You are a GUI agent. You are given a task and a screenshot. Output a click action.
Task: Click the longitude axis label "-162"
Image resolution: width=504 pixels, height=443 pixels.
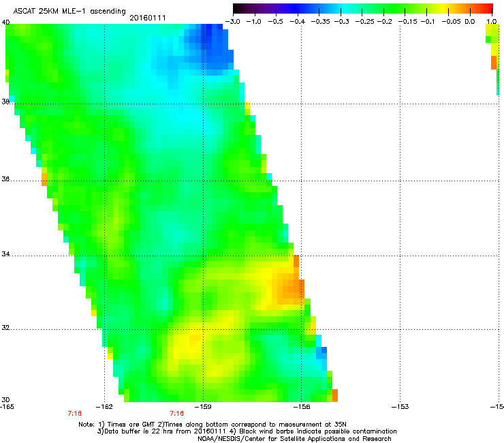(x=104, y=407)
